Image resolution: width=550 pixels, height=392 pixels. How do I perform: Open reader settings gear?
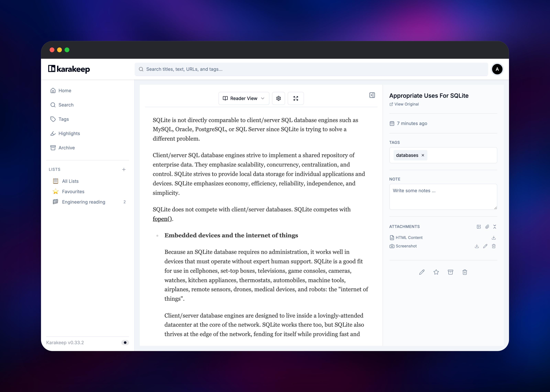tap(278, 98)
